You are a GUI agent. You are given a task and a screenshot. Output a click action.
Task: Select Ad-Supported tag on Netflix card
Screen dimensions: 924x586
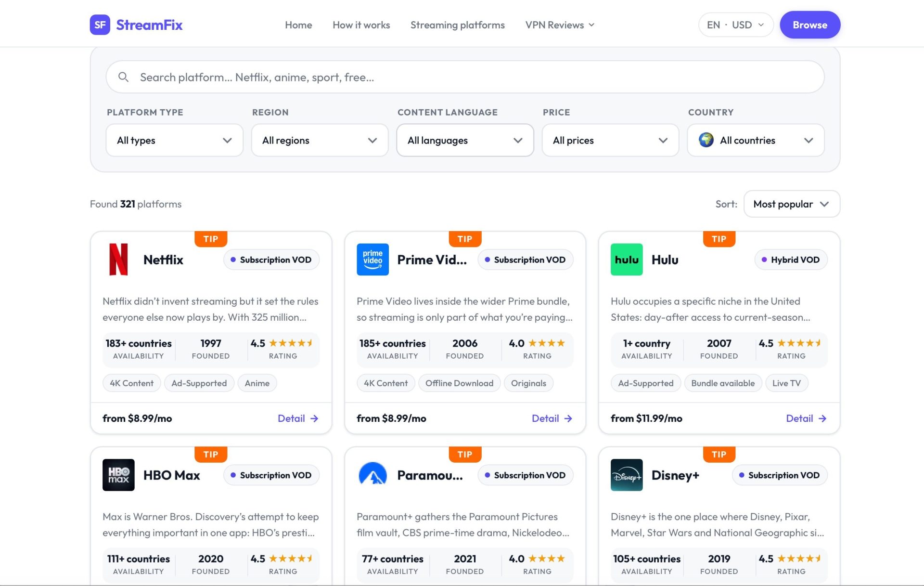(199, 383)
